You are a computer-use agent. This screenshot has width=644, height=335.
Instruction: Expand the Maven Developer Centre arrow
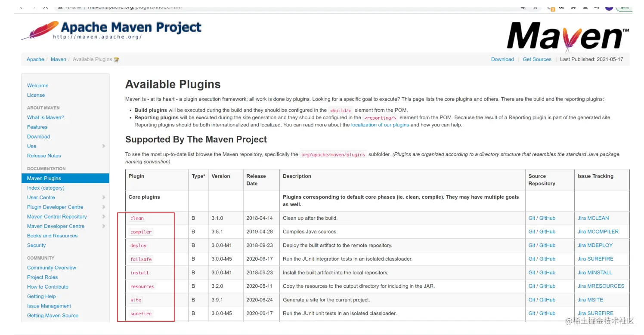(104, 226)
